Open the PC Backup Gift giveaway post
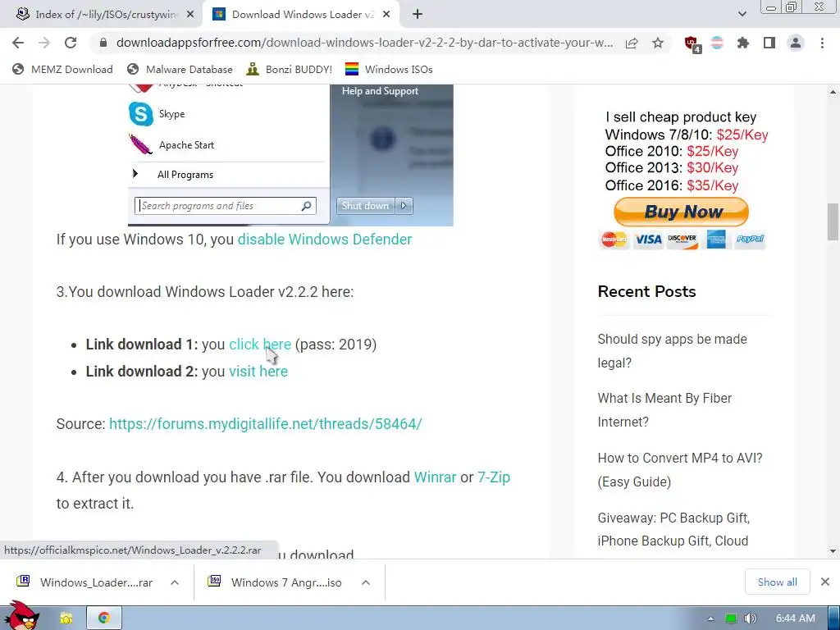This screenshot has height=630, width=840. pos(673,529)
